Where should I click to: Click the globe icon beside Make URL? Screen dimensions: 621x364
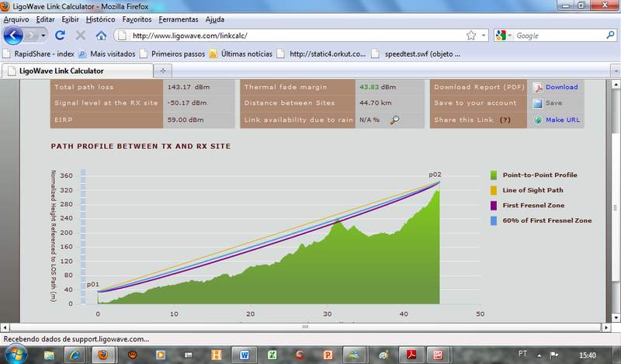tap(537, 120)
